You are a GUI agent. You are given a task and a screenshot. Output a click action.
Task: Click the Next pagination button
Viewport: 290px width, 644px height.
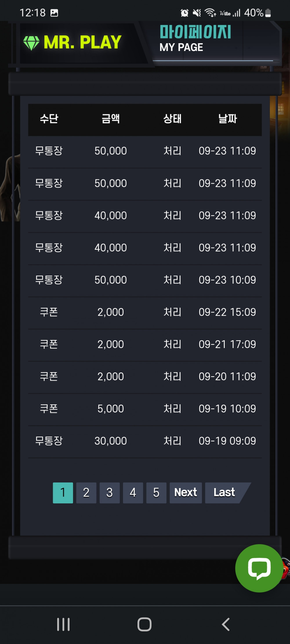186,493
